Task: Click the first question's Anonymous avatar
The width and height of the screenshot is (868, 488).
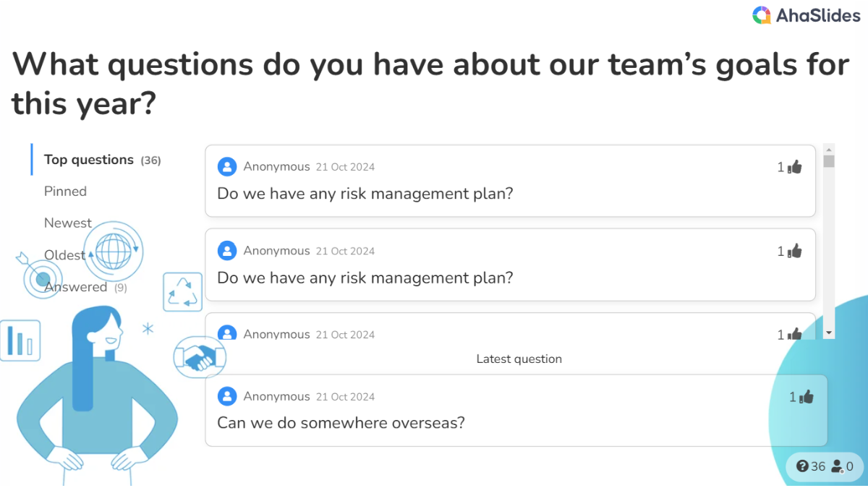Action: point(227,167)
